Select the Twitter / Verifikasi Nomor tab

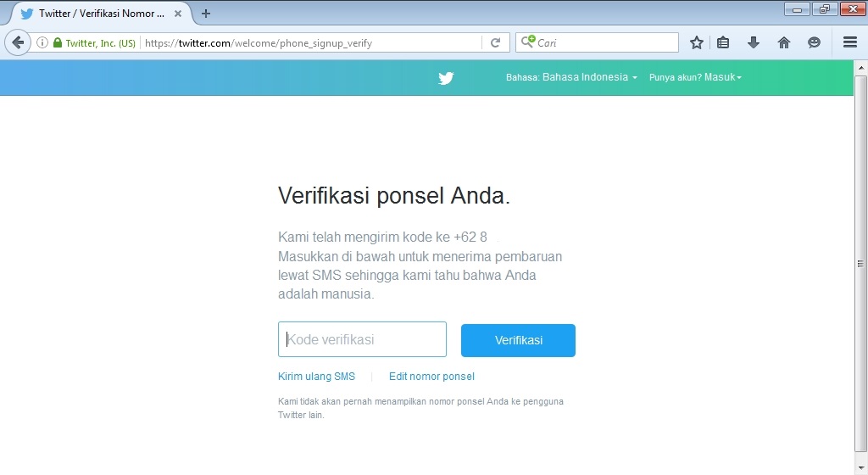[x=101, y=14]
